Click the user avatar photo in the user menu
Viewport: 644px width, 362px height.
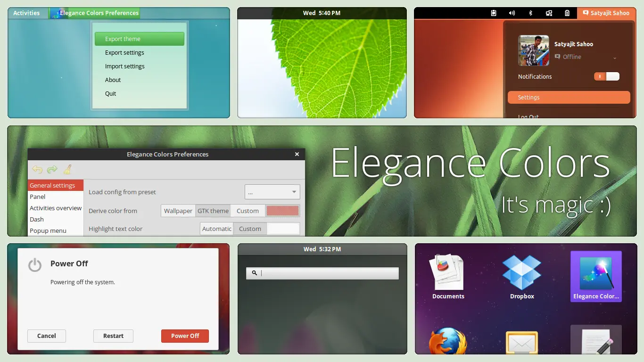534,50
